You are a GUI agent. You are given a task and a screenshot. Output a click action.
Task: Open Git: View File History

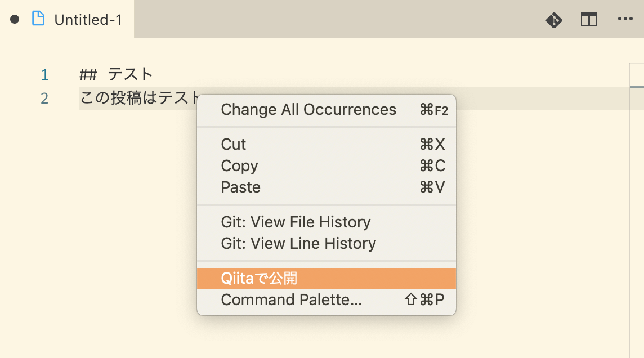click(x=296, y=222)
